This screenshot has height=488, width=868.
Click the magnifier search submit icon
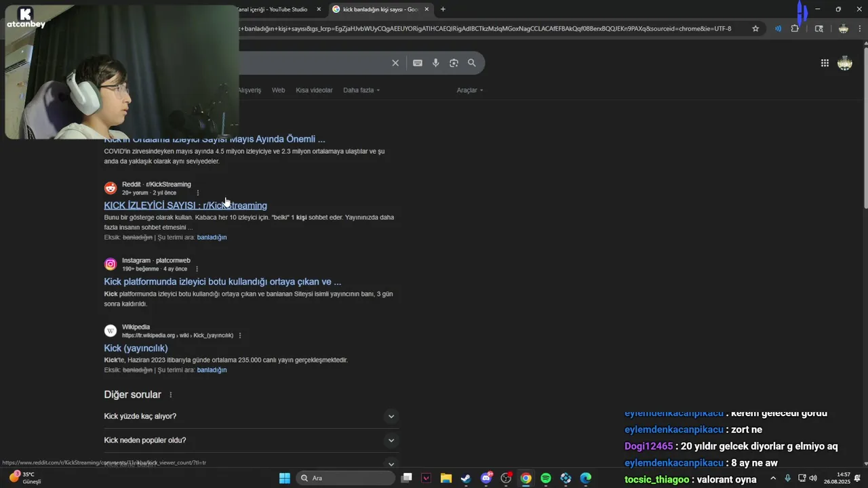coord(472,63)
